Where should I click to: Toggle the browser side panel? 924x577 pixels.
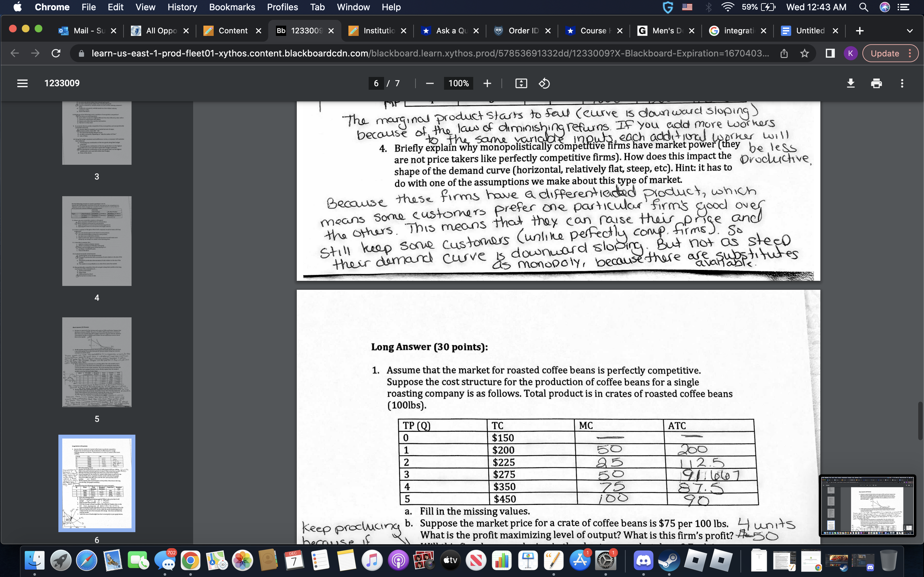(829, 53)
